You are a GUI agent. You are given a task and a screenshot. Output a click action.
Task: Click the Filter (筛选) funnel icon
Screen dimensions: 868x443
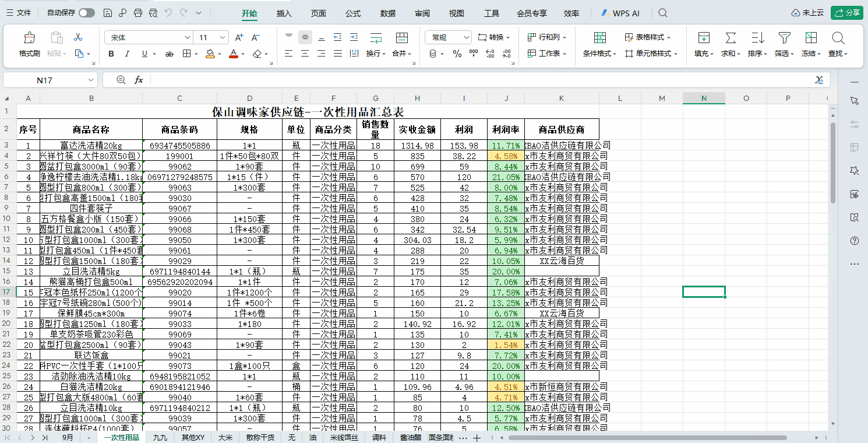pos(785,38)
